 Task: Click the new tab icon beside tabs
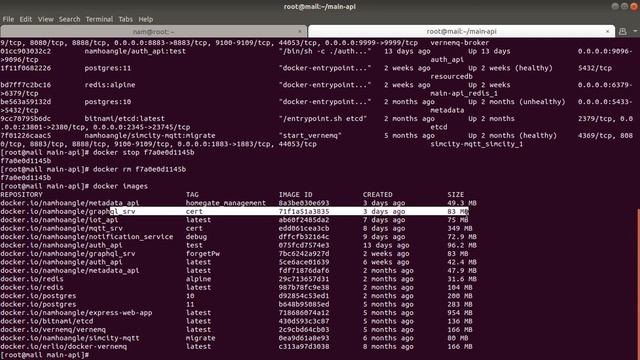pos(623,31)
